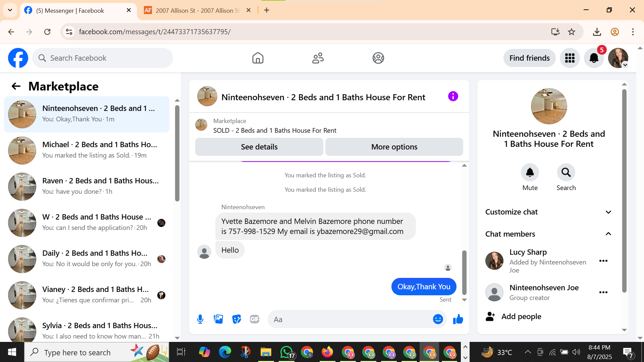Screen dimensions: 644x362
Task: Reload the current page
Action: pos(47,32)
